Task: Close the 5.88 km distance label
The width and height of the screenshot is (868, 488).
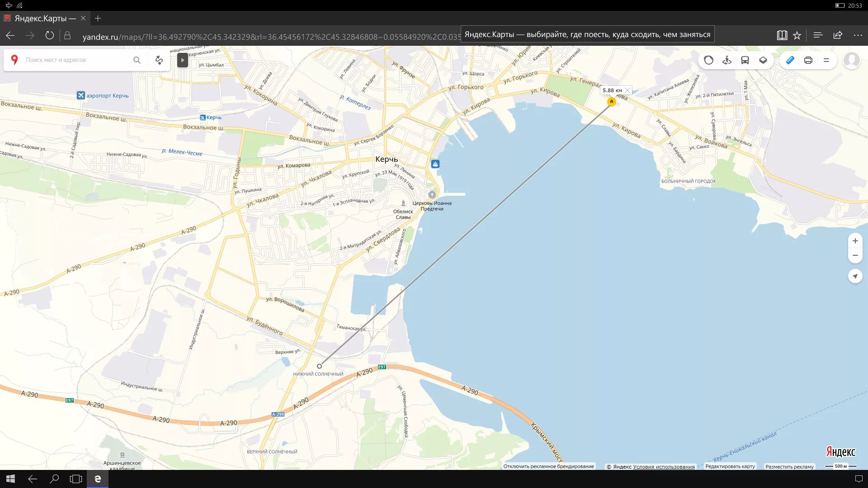Action: click(x=627, y=90)
